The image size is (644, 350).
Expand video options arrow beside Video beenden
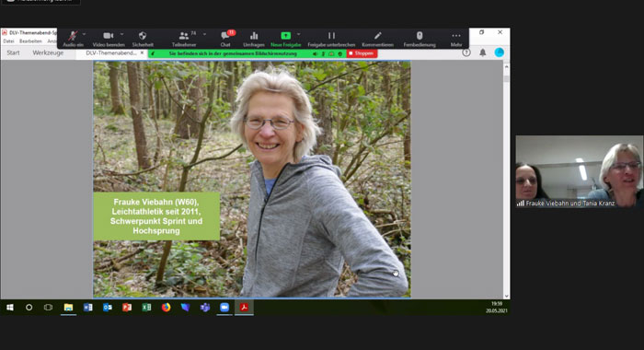[122, 34]
